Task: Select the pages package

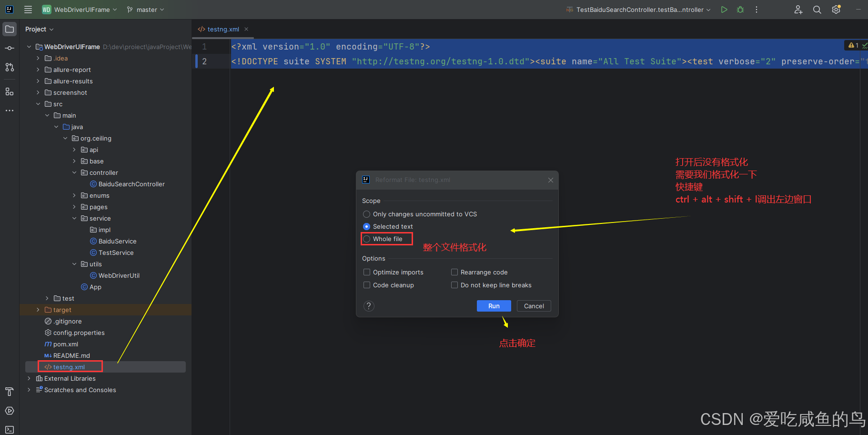Action: [94, 207]
